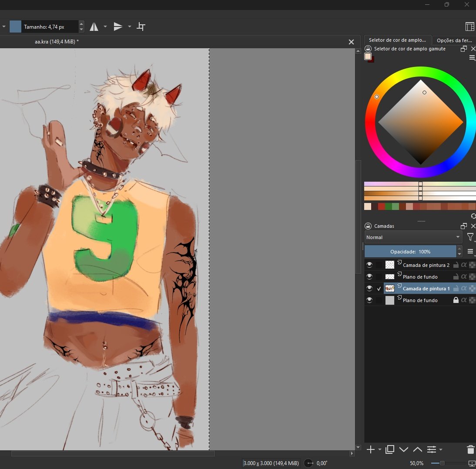The height and width of the screenshot is (469, 476).
Task: Close the color selector docker
Action: (473, 49)
